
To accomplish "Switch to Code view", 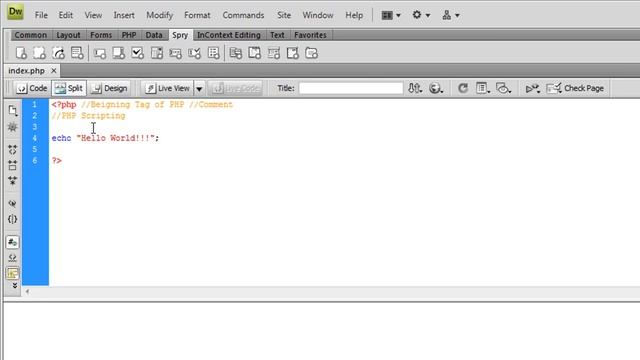I will (32, 88).
